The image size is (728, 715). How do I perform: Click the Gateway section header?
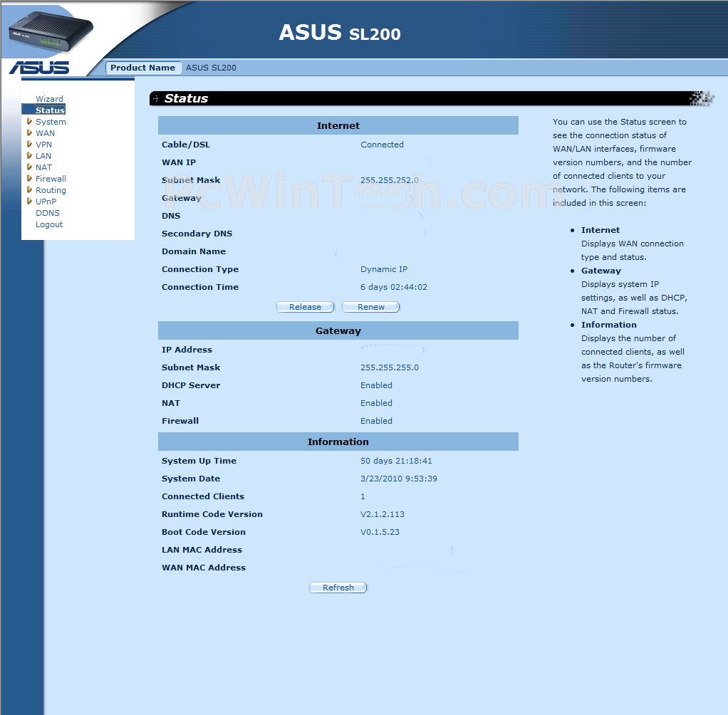(338, 330)
